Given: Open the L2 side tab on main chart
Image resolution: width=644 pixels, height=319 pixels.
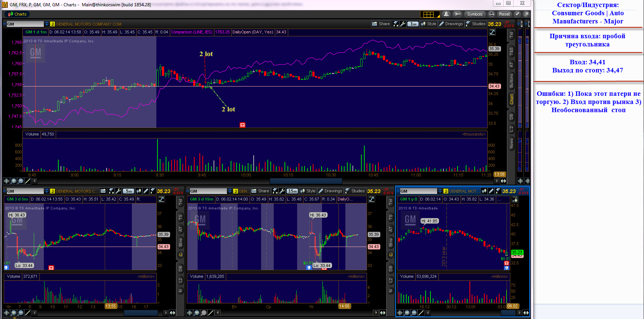Looking at the screenshot, I should pyautogui.click(x=511, y=129).
